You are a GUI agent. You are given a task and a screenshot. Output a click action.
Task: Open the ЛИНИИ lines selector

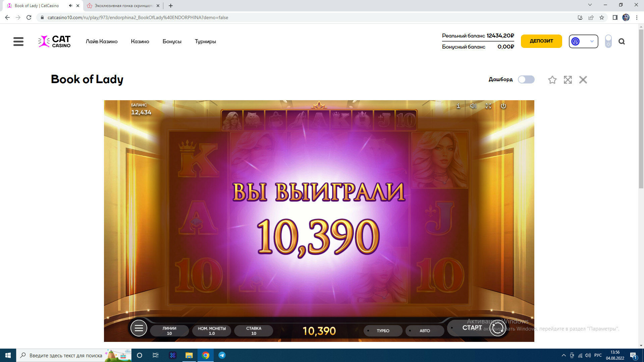169,330
